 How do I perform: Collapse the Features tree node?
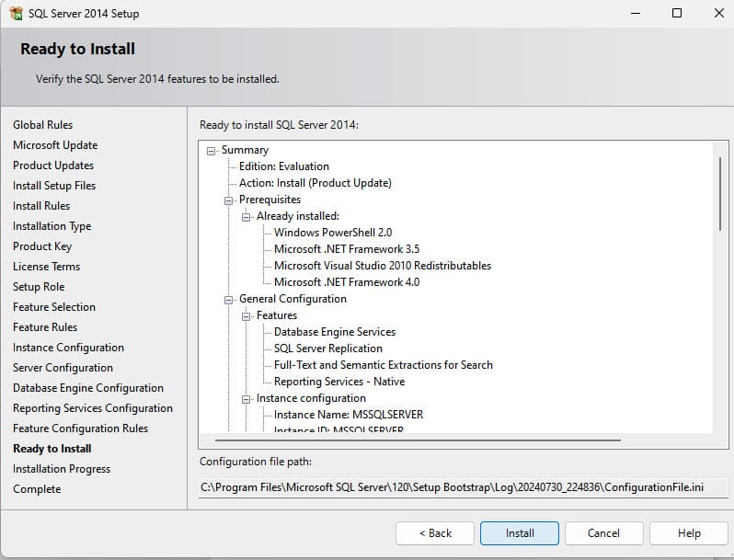[x=247, y=315]
